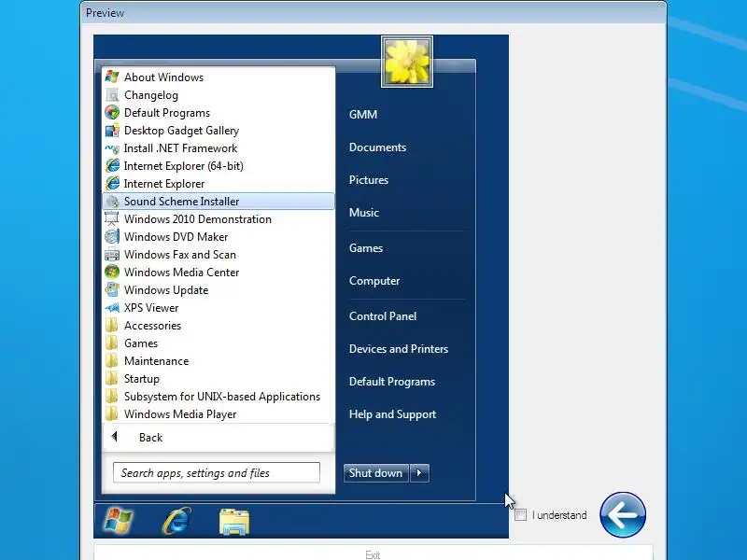Select the Sound Scheme Installer label

tap(181, 202)
